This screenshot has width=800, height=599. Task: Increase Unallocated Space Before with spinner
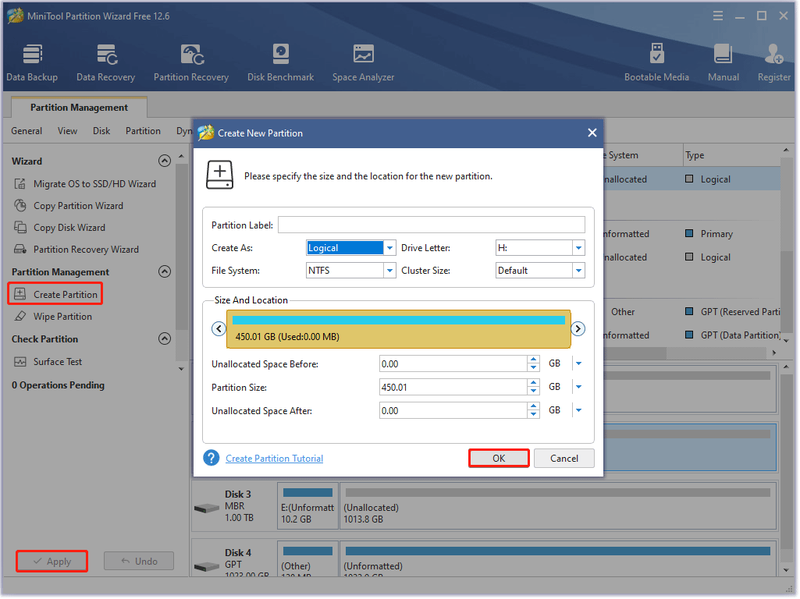tap(534, 360)
